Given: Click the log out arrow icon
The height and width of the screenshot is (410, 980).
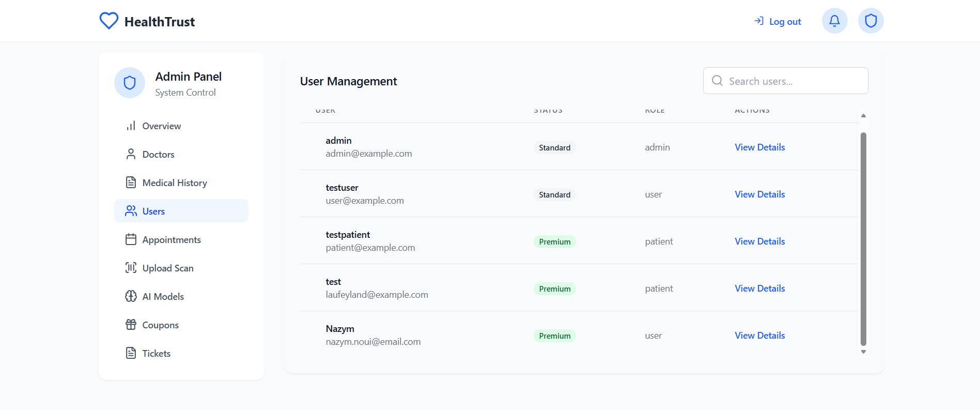Looking at the screenshot, I should 759,21.
